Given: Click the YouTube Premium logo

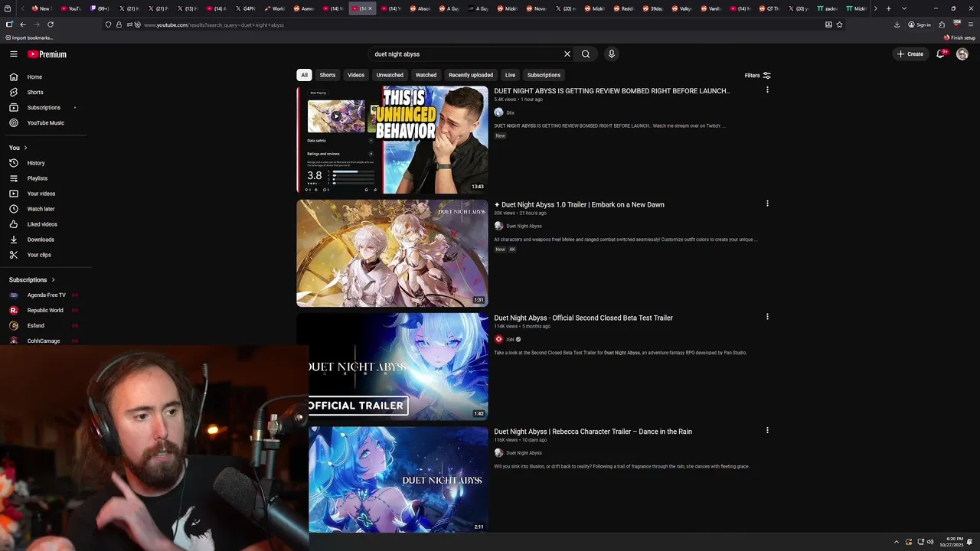Looking at the screenshot, I should (47, 54).
